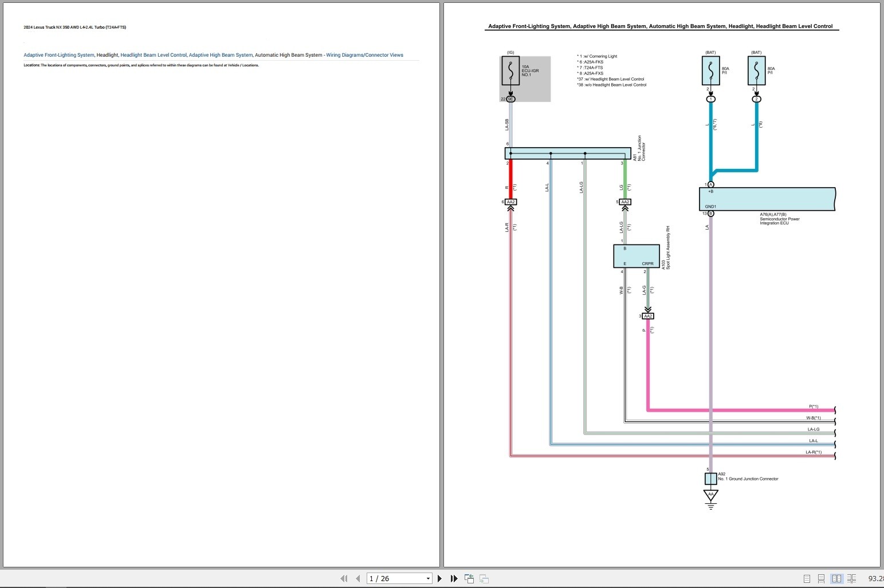884x588 pixels.
Task: Click the Semiconductor Power Integration ECU label
Action: click(780, 219)
